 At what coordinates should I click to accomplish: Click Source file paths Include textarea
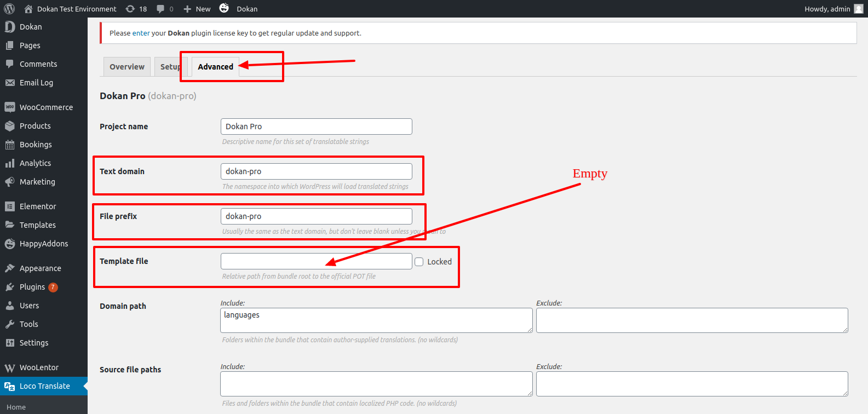coord(377,384)
